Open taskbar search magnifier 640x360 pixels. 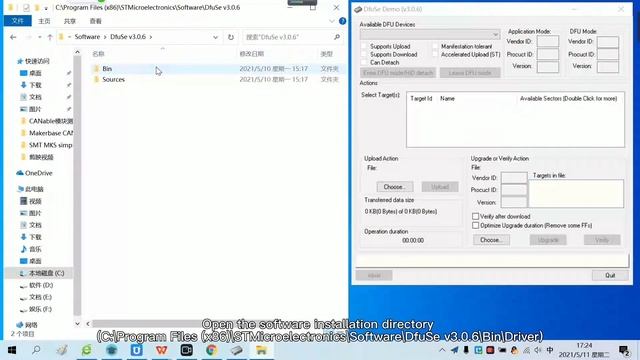(x=36, y=350)
